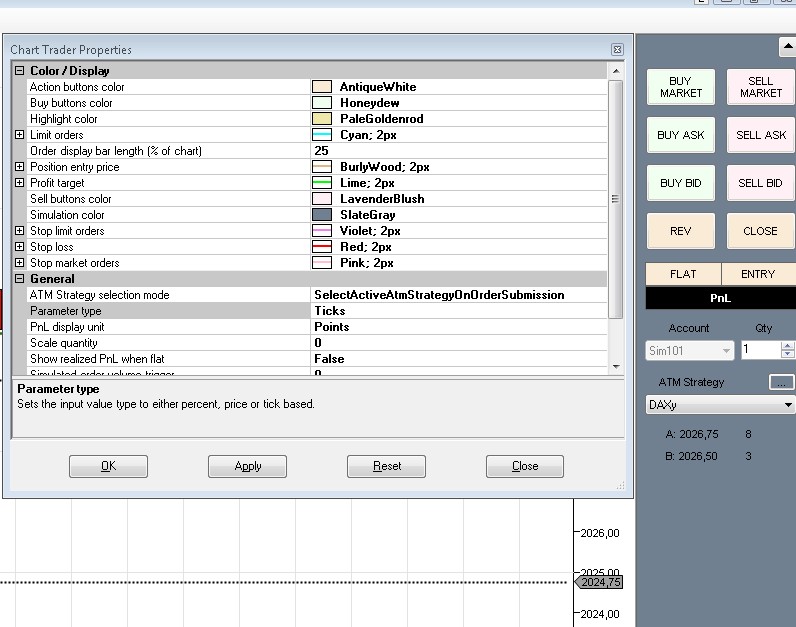Image resolution: width=796 pixels, height=627 pixels.
Task: Click the ATM Strategy ellipsis button
Action: pyautogui.click(x=781, y=382)
